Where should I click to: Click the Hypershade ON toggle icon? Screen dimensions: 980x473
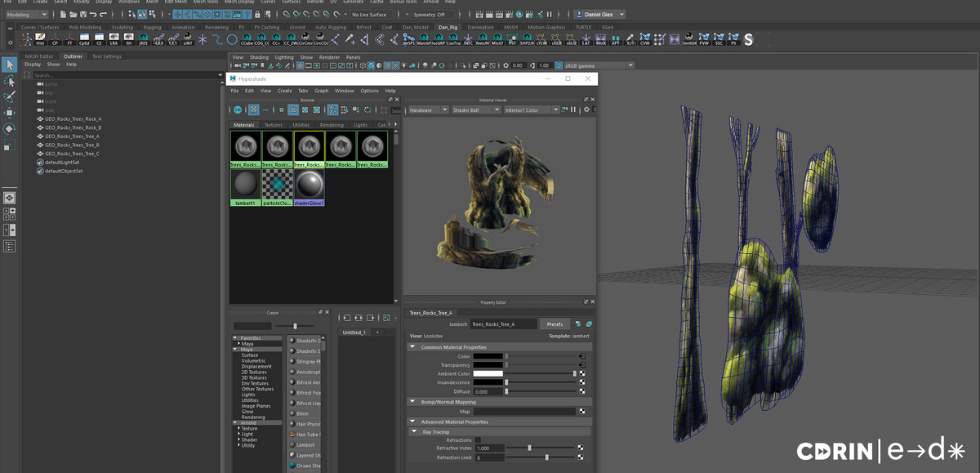[238, 109]
